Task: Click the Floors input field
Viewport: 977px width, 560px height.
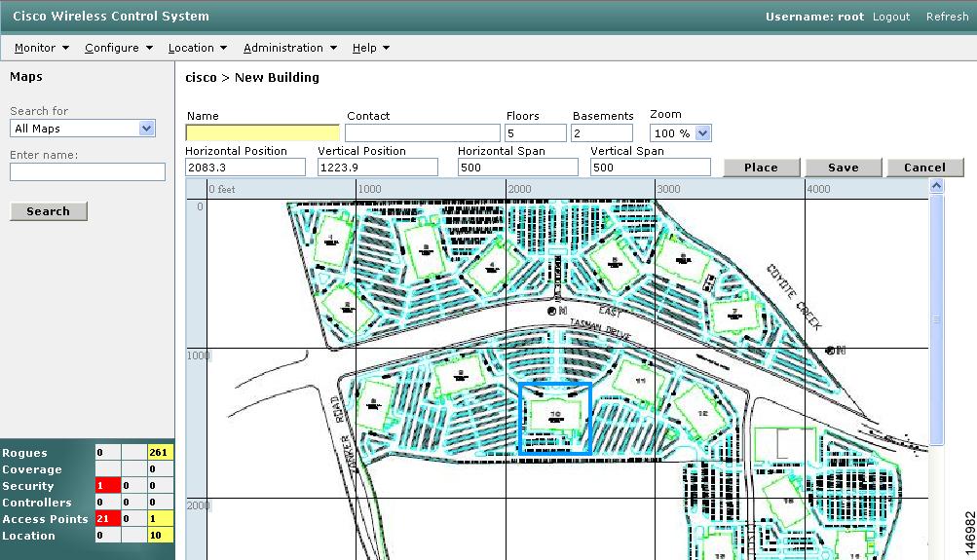Action: click(x=536, y=132)
